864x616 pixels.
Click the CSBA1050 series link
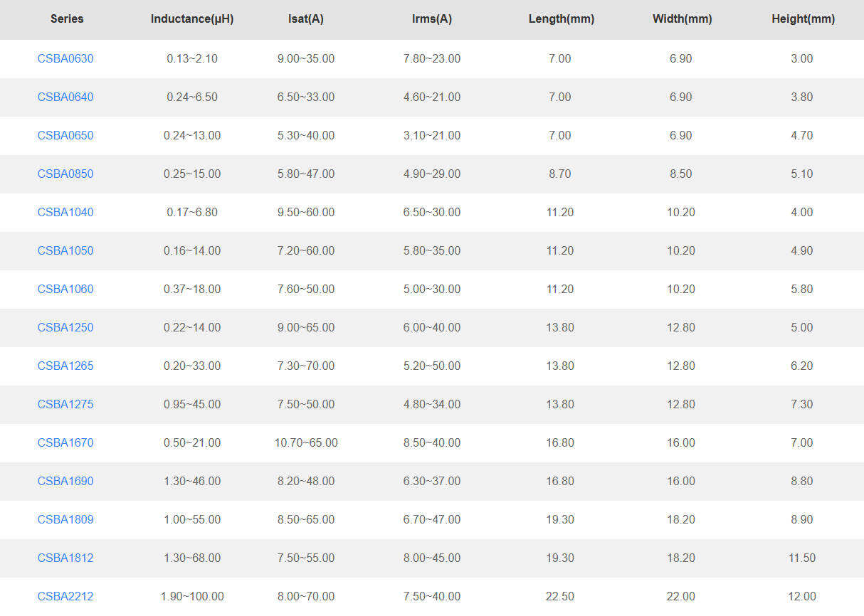65,250
